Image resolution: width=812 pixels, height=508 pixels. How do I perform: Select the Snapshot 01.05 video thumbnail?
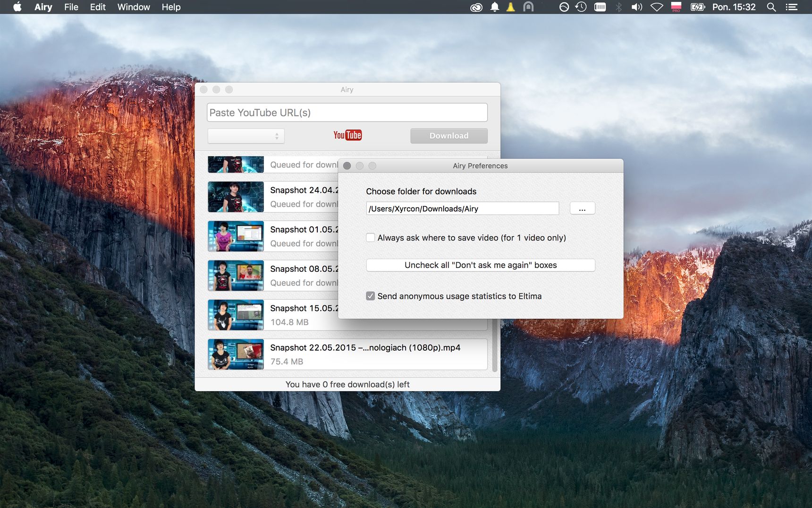coord(236,236)
